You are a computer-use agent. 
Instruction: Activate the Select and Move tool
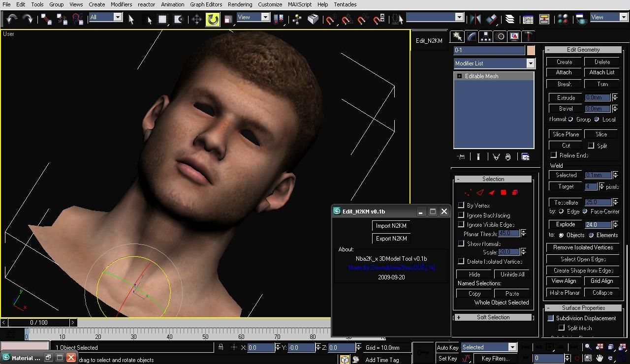click(x=196, y=19)
